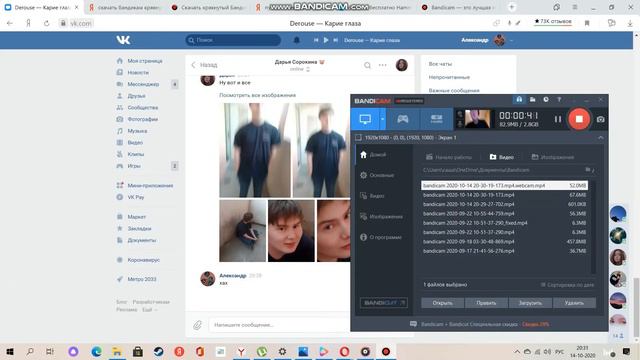
Task: Skip to next track in VK header
Action: coord(336,40)
